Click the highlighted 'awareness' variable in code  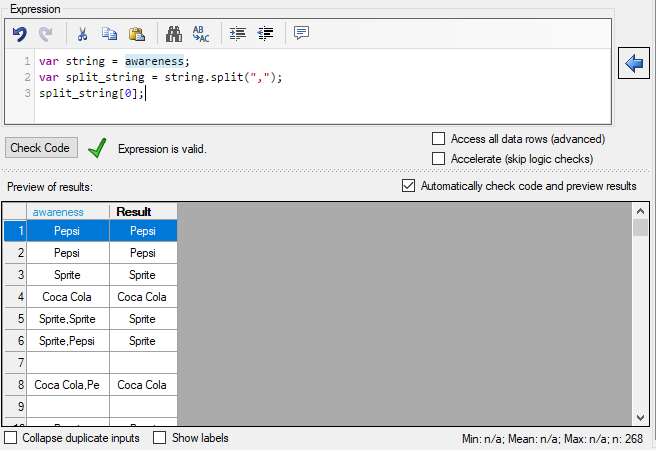[x=154, y=61]
